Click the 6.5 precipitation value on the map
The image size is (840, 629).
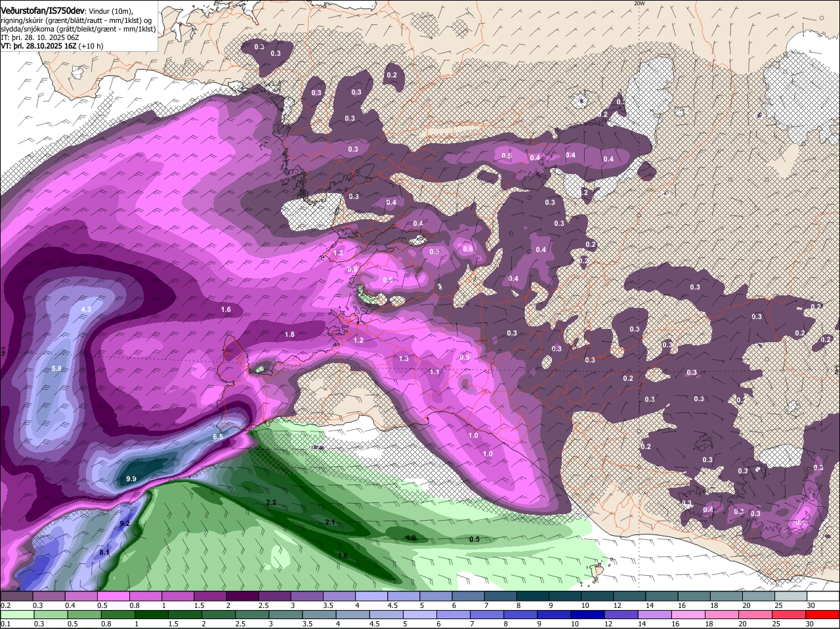pyautogui.click(x=218, y=437)
